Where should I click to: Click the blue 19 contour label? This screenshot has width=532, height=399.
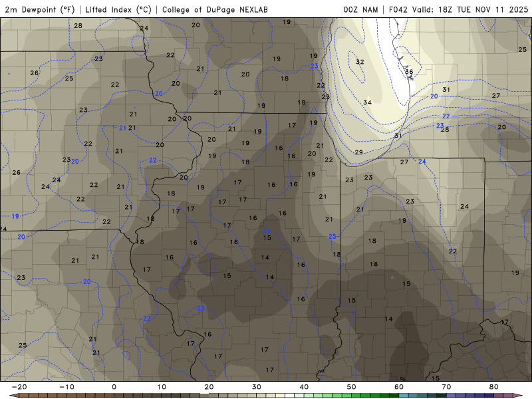pos(15,216)
